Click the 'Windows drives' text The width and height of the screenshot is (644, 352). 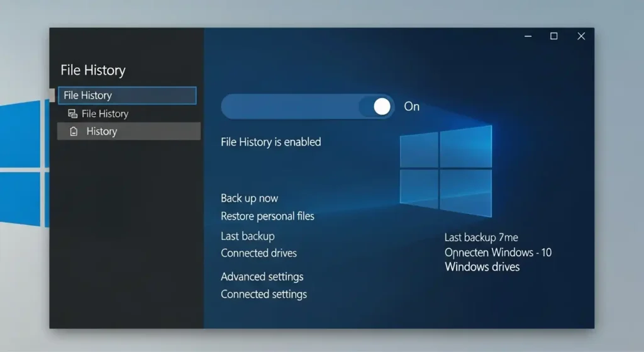pyautogui.click(x=482, y=267)
